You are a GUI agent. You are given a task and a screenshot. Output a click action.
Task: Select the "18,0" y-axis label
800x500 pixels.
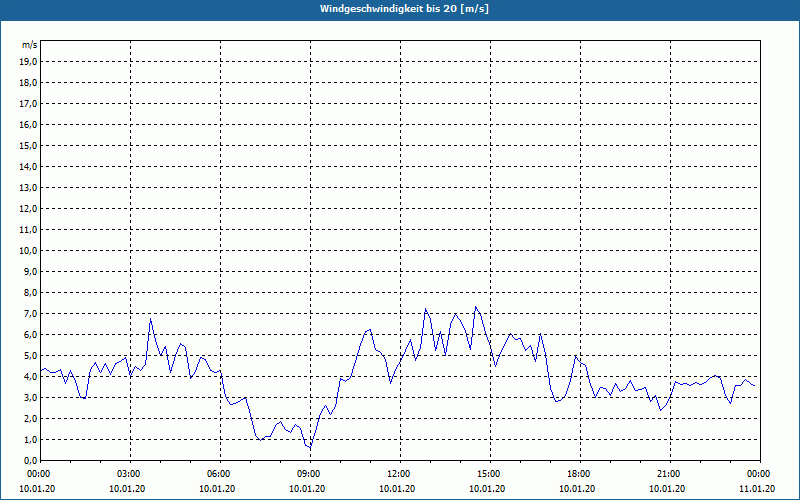pyautogui.click(x=28, y=83)
